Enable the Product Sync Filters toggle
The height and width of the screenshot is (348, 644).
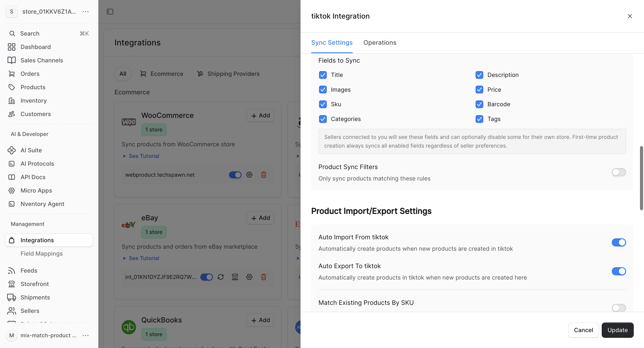tap(619, 172)
